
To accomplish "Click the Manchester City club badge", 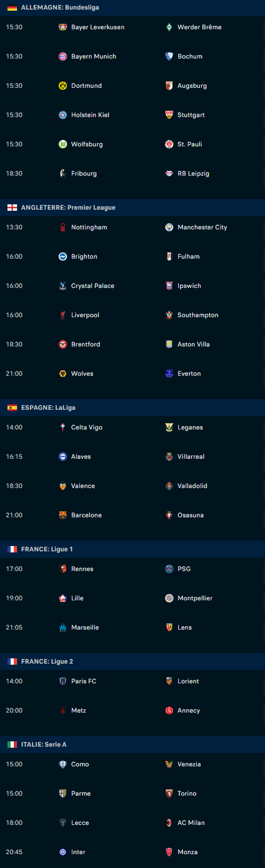I will coord(169,227).
